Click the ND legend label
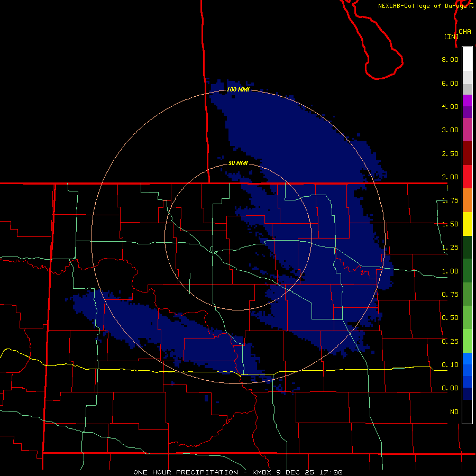Viewport: 476px width, 476px height. tap(454, 412)
